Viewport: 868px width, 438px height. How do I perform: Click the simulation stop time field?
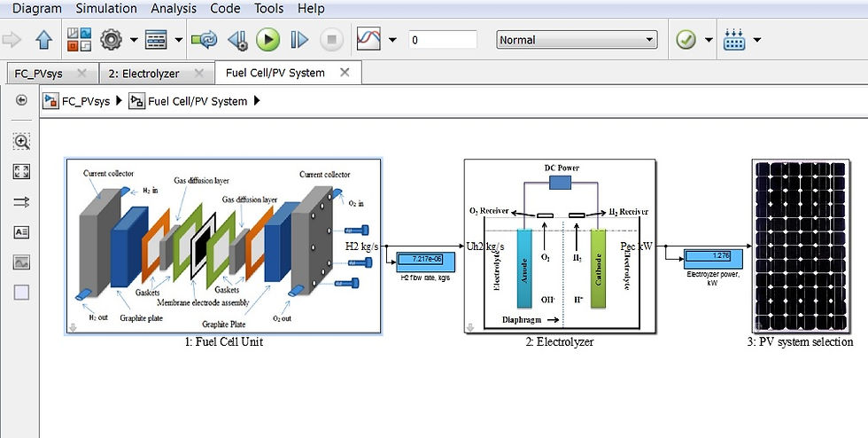[x=443, y=40]
